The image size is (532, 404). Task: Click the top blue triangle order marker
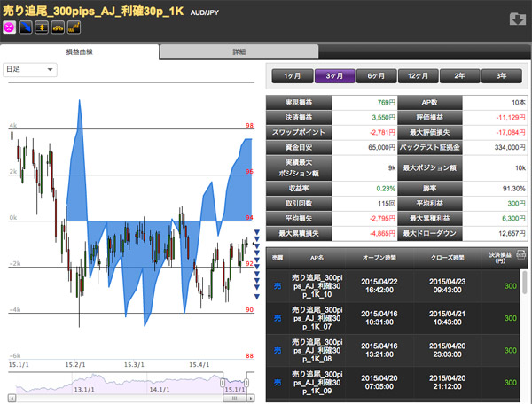click(257, 232)
